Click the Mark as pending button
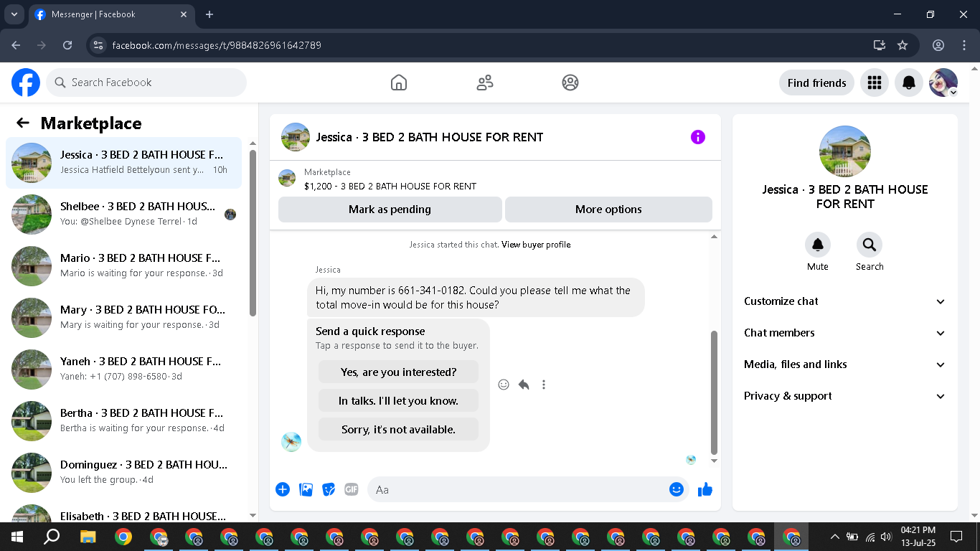The height and width of the screenshot is (551, 980). 390,209
